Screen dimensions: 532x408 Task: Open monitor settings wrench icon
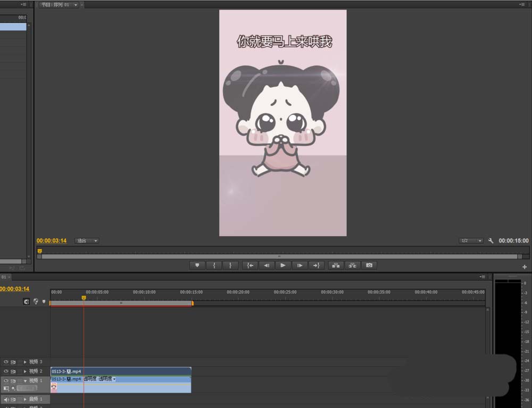coord(491,241)
